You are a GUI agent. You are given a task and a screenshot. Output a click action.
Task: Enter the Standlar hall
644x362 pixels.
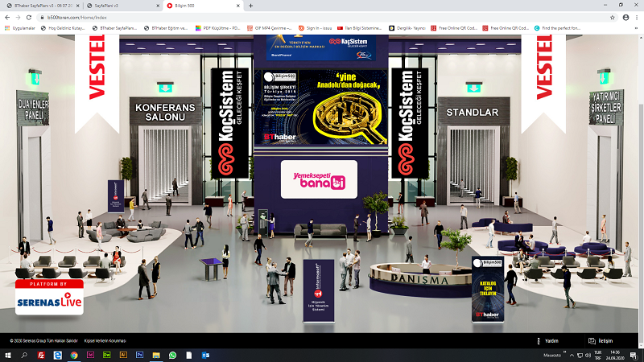point(473,164)
